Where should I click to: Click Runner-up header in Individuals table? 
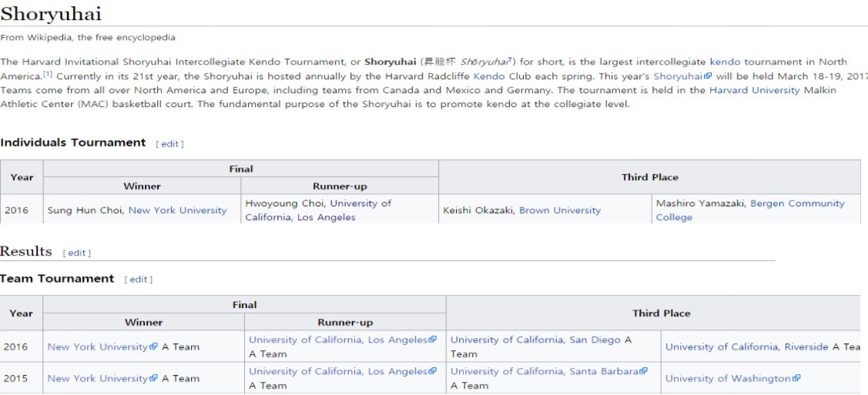click(340, 186)
